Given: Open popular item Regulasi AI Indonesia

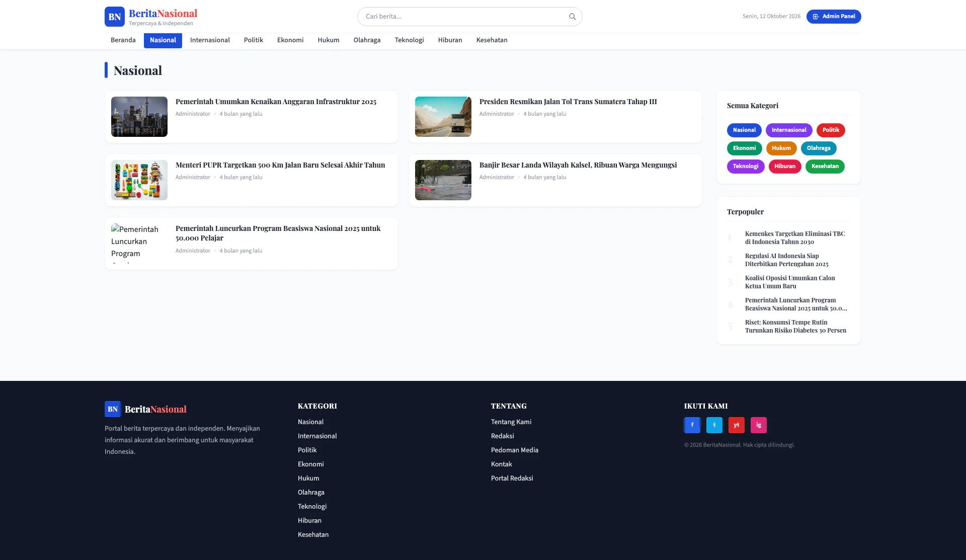Looking at the screenshot, I should coord(787,260).
